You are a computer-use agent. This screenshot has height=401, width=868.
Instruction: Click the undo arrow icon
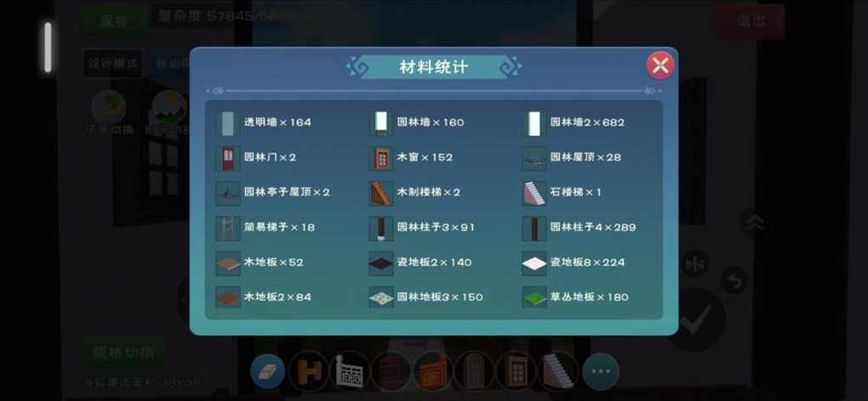click(734, 281)
